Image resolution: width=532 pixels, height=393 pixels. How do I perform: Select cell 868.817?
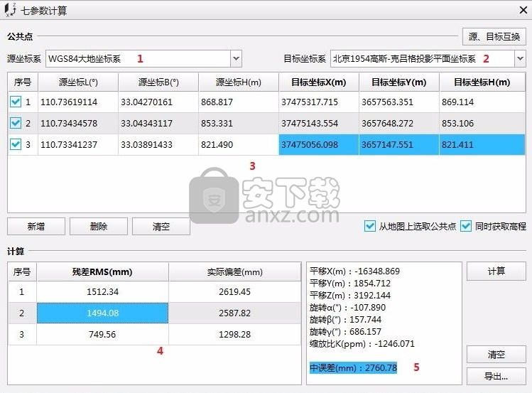(x=239, y=102)
